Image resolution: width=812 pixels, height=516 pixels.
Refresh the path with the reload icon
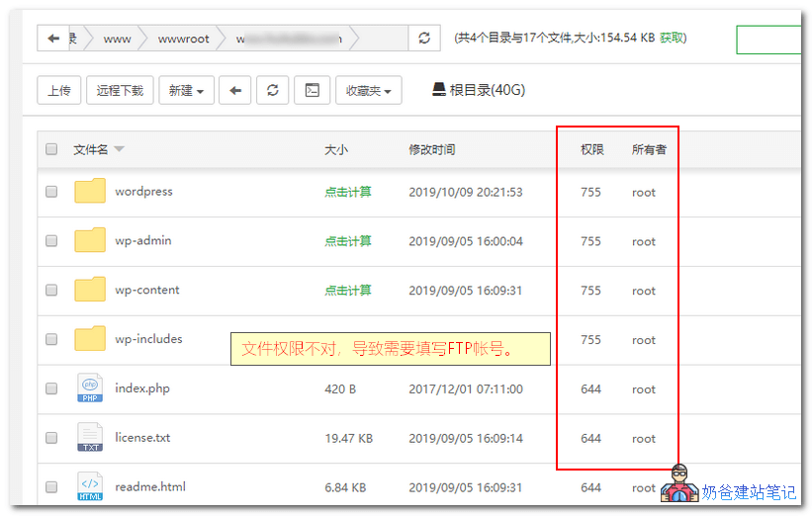(x=424, y=39)
